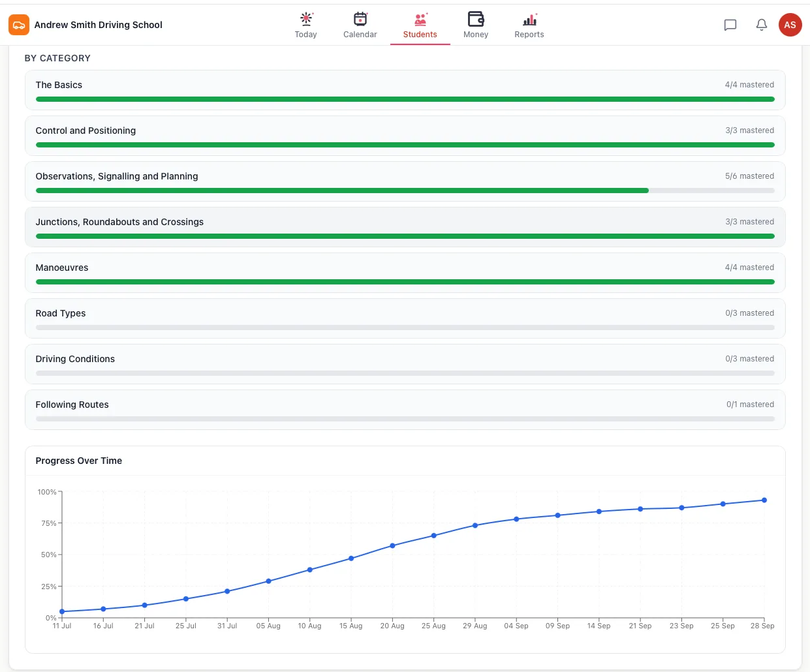Click the 28 Sep chart data point
Screen dimensions: 810x672
(x=764, y=500)
